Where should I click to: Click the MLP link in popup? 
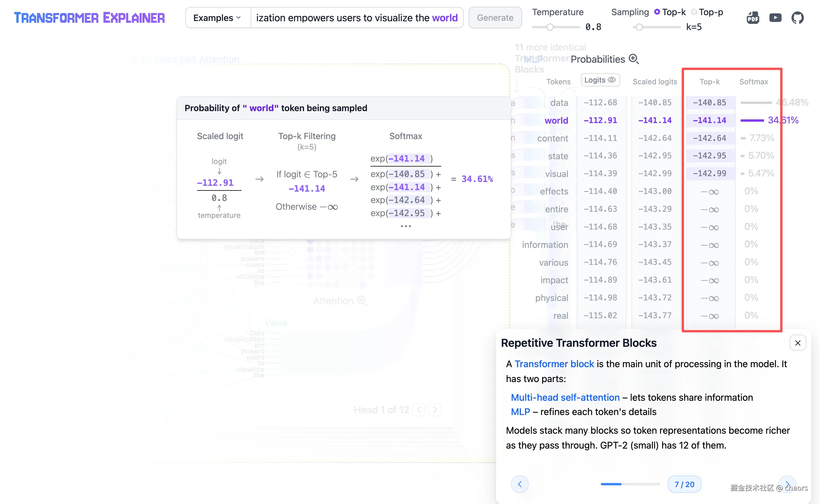point(520,412)
